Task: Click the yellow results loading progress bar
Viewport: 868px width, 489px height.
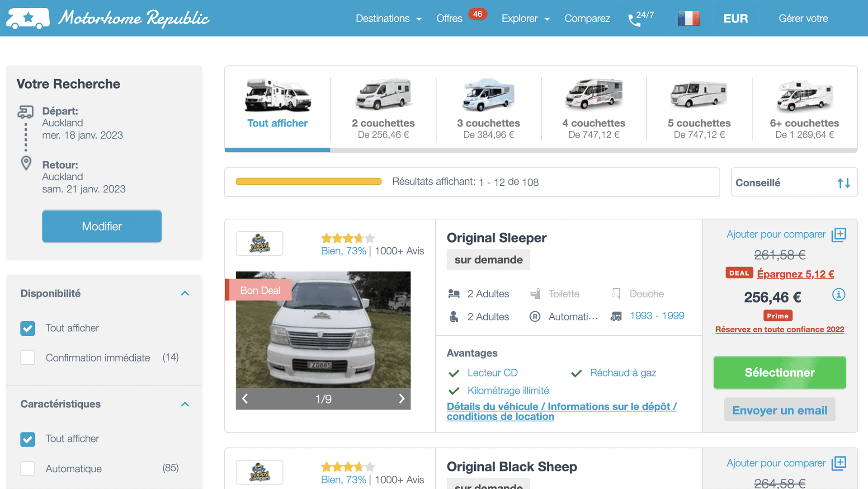Action: (x=309, y=182)
